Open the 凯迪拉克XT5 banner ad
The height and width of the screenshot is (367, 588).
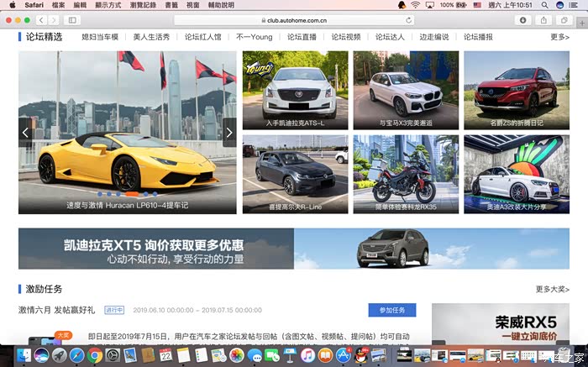(x=293, y=249)
